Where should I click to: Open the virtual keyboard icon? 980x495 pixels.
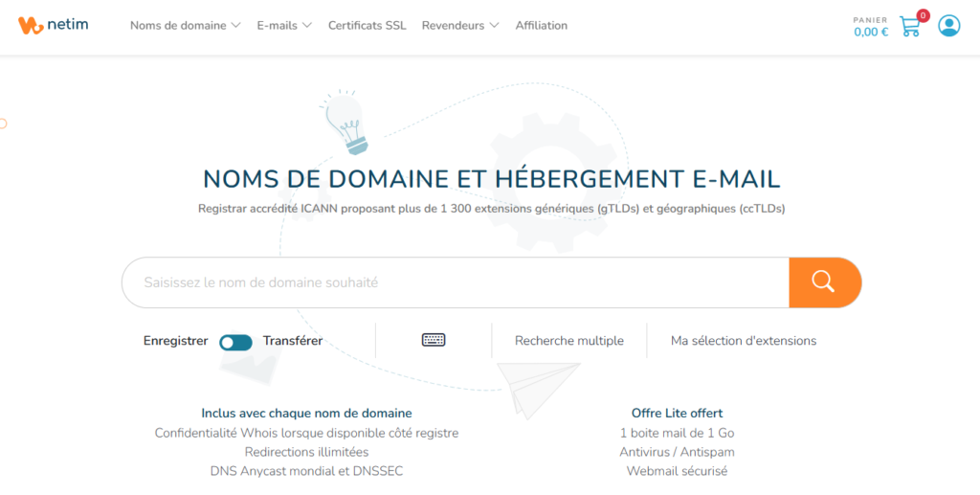tap(434, 340)
